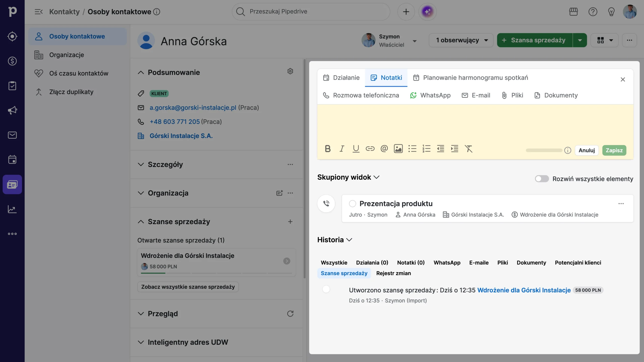Toggle Rozwiń wszystkie elementy switch
644x362 pixels.
[x=542, y=179]
